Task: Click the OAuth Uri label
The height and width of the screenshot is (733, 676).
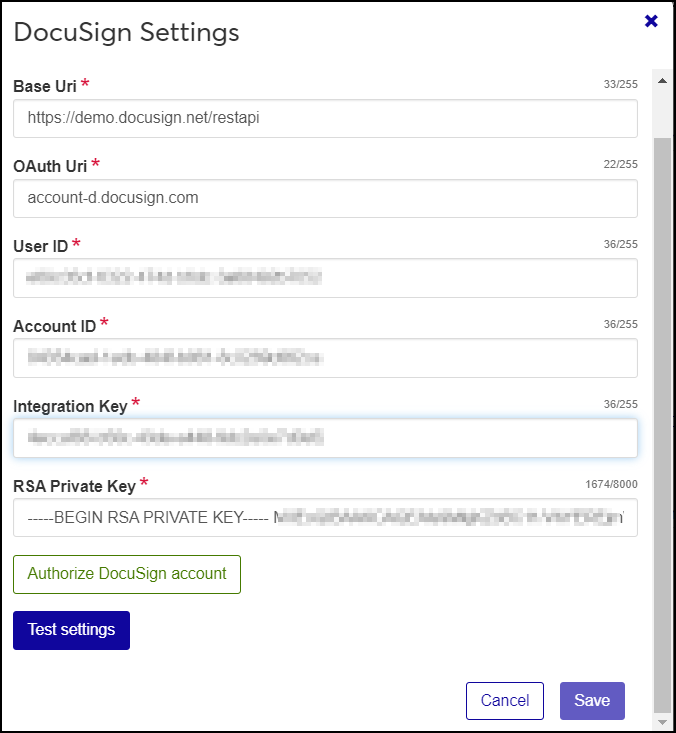Action: click(x=50, y=166)
